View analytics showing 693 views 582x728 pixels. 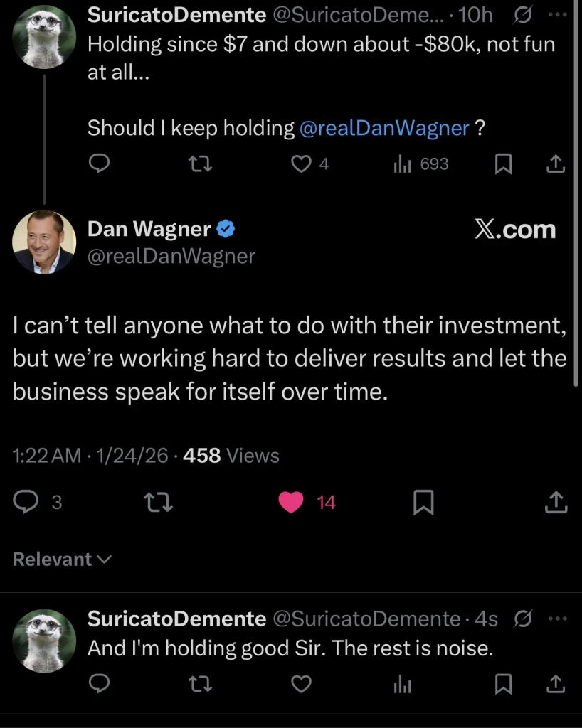coord(401,164)
